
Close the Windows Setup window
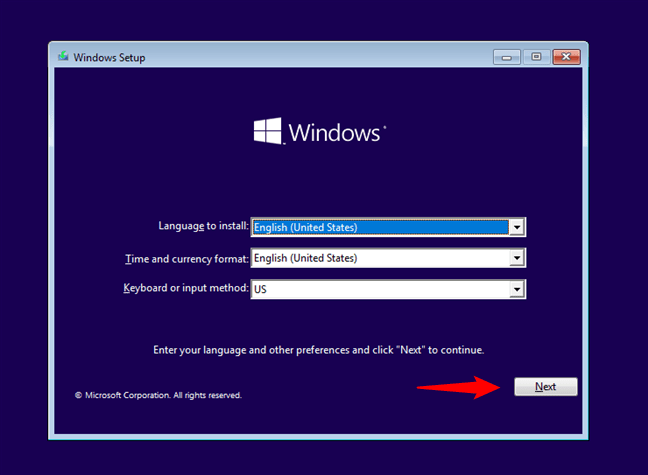click(566, 57)
